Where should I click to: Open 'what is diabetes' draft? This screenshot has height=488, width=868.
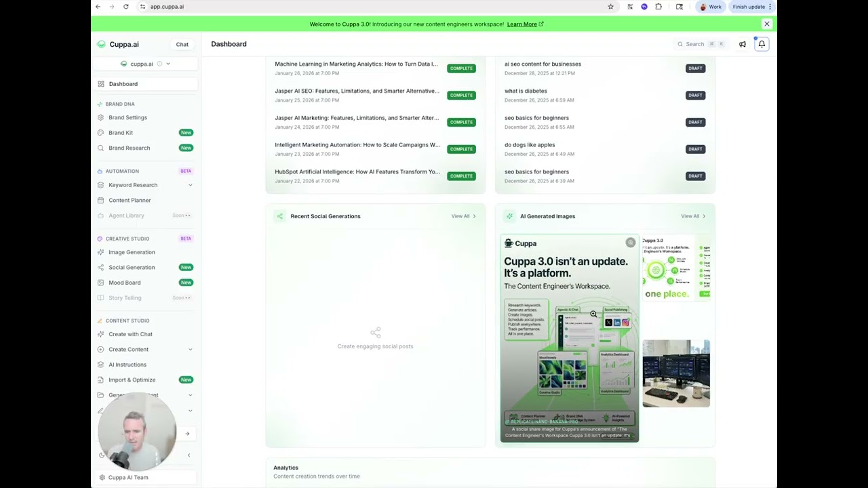tap(605, 95)
